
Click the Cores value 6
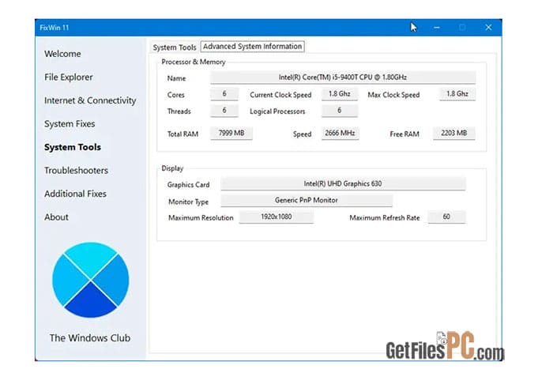(x=224, y=94)
